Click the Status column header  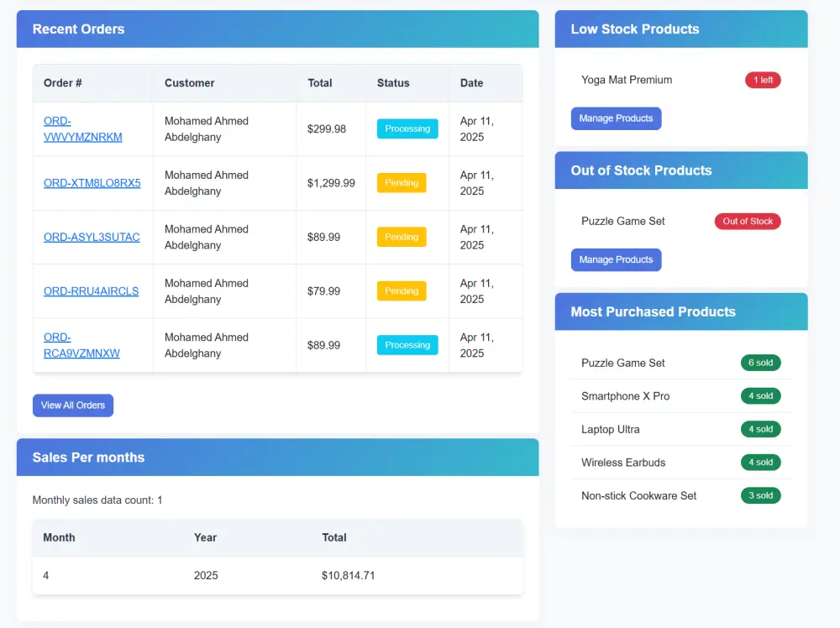[x=392, y=83]
